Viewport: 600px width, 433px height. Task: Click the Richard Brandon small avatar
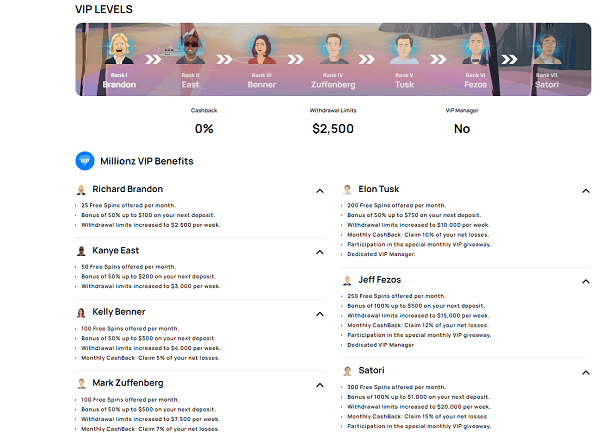tap(81, 189)
